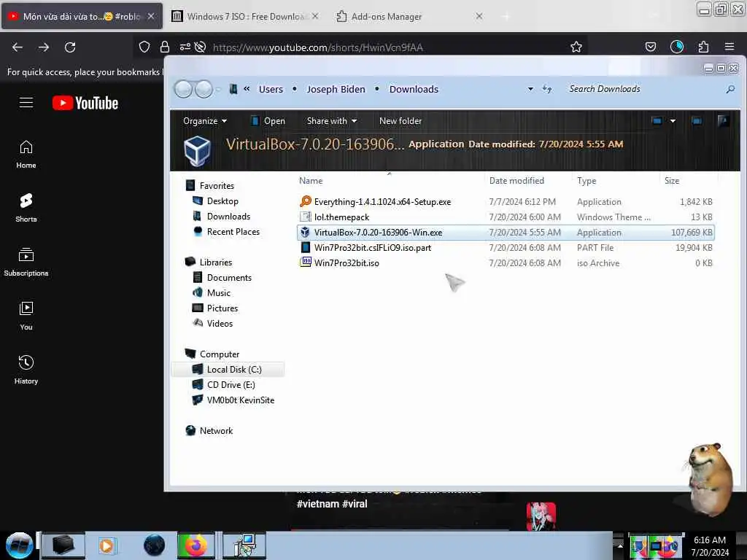Open Firefox from the taskbar
The width and height of the screenshot is (747, 560).
click(x=196, y=545)
